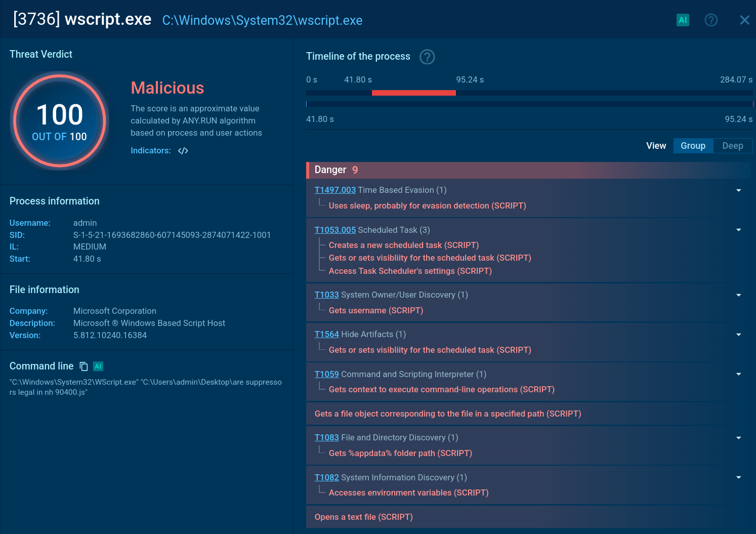Click the SID value text
Image resolution: width=756 pixels, height=534 pixels.
pos(172,235)
